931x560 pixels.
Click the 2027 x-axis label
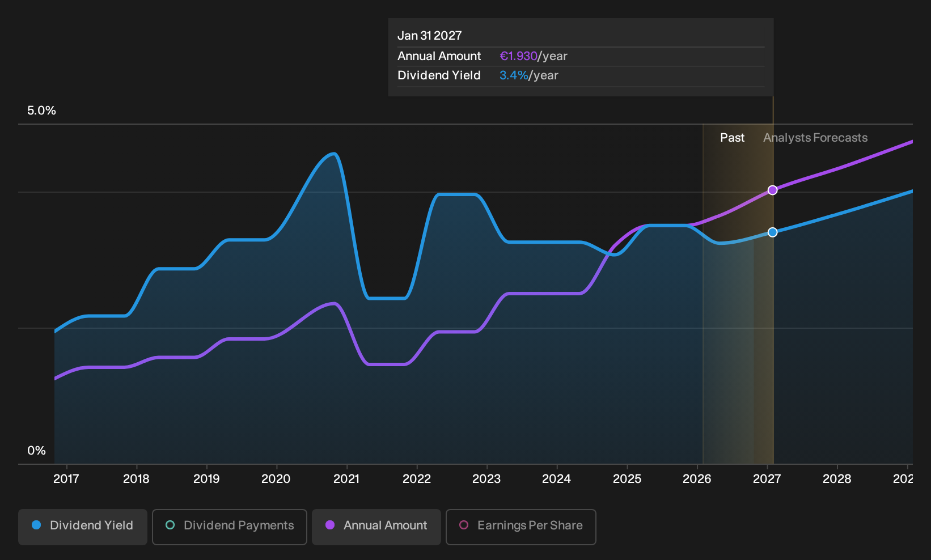pyautogui.click(x=767, y=479)
